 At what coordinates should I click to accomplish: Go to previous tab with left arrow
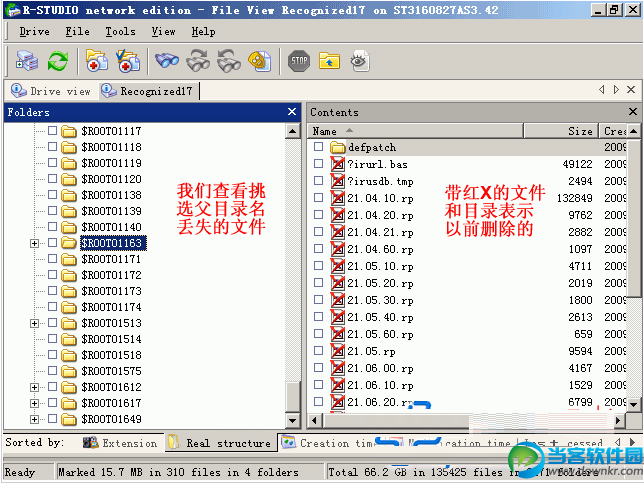[x=602, y=90]
